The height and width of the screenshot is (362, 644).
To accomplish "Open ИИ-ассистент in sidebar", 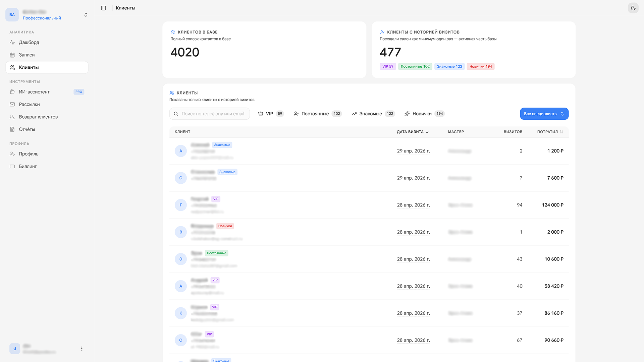I will pos(47,92).
